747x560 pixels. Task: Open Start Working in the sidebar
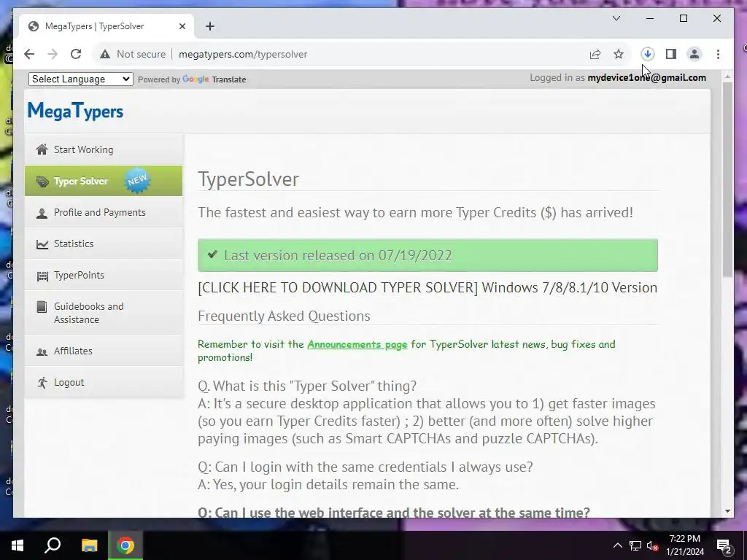(x=104, y=149)
